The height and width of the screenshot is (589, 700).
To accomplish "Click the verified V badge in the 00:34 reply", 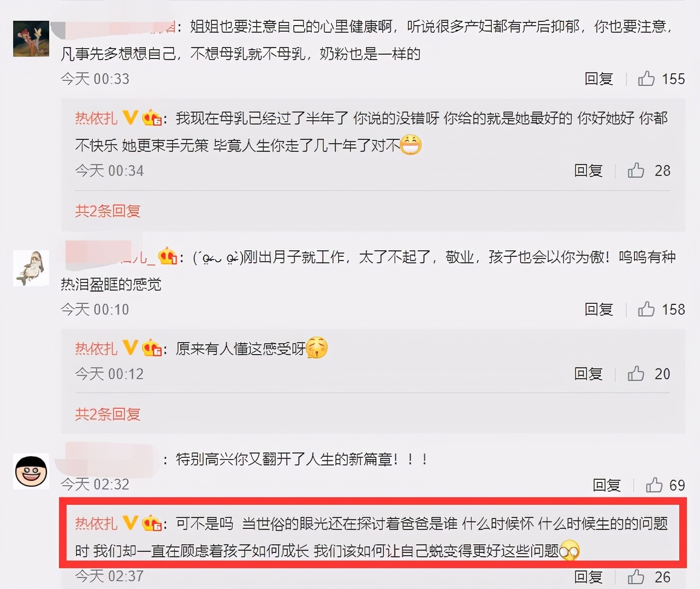I will pos(130,117).
